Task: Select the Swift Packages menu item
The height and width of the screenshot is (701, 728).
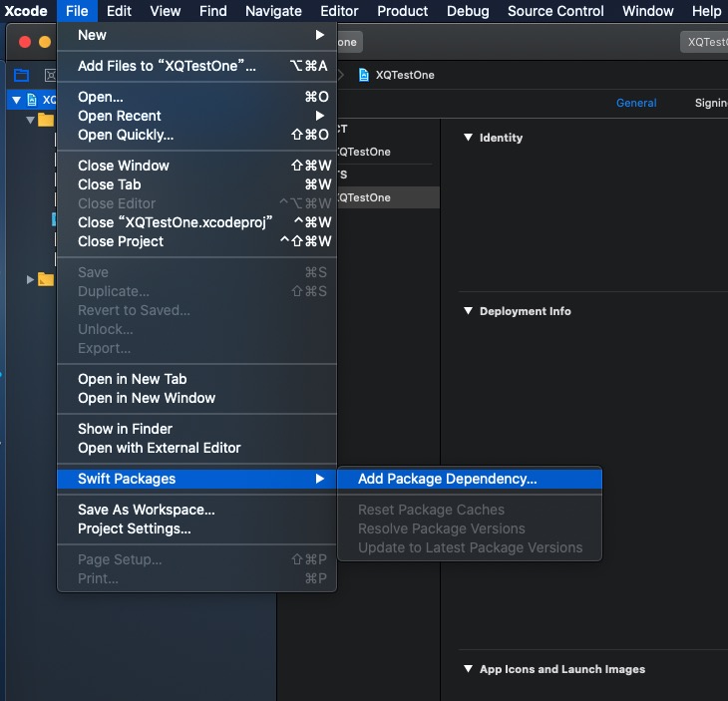Action: 196,479
